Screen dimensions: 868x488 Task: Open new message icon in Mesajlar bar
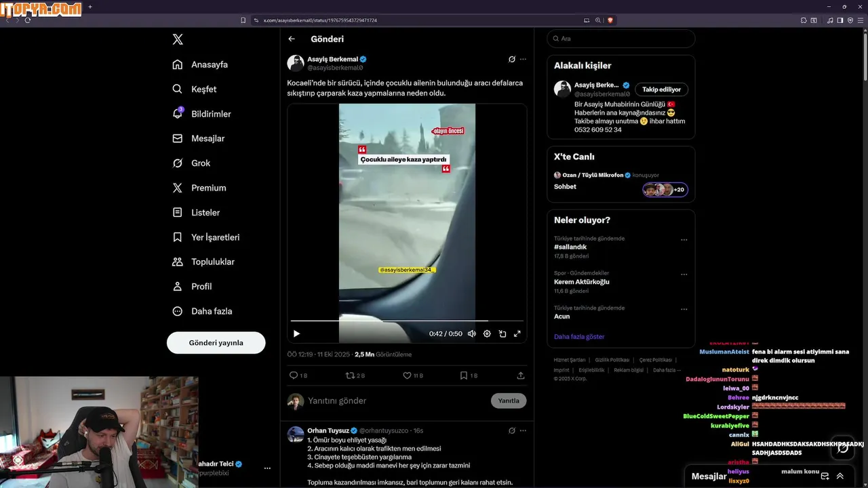(825, 476)
